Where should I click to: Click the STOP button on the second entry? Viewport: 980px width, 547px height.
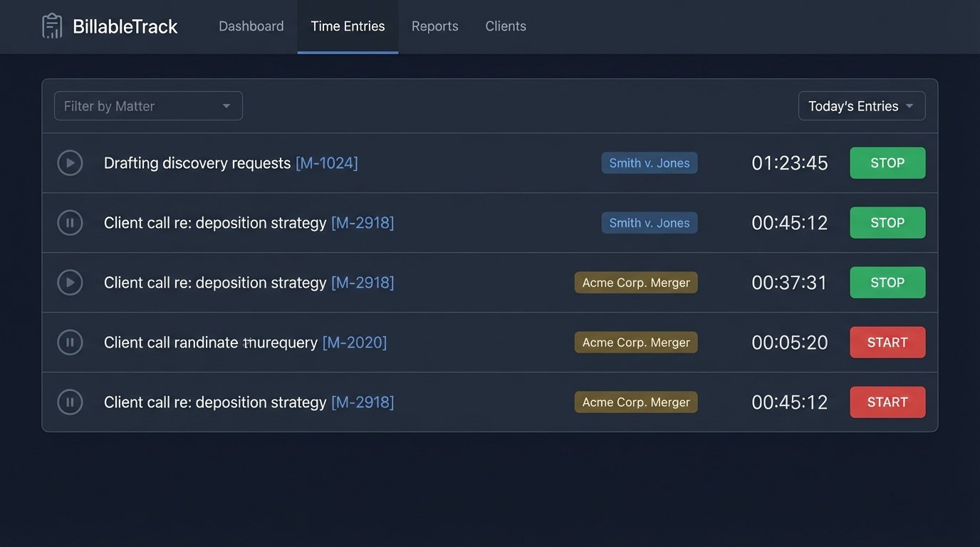tap(887, 222)
